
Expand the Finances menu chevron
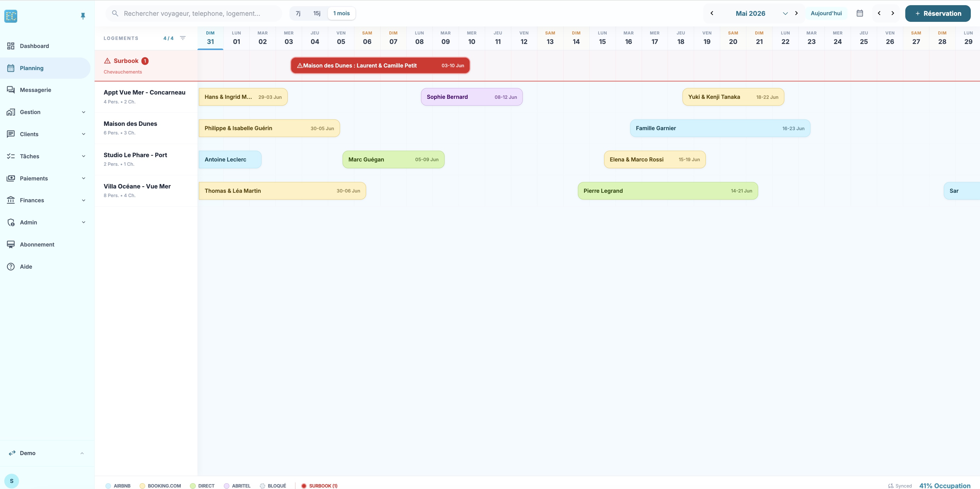83,200
